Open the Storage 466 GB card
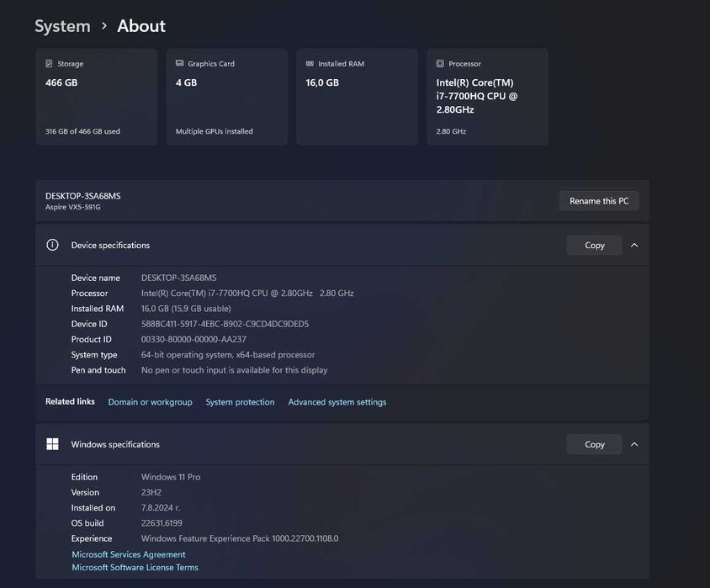Screen dimensions: 710x588 click(x=97, y=97)
